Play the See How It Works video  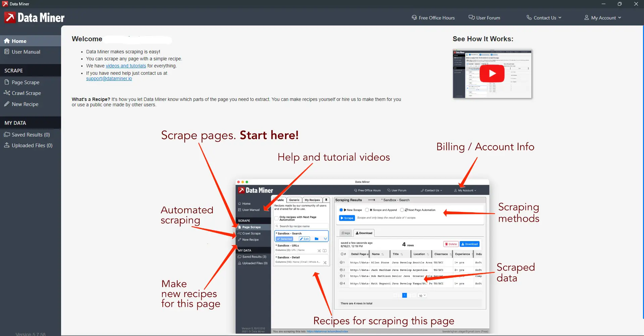coord(492,73)
